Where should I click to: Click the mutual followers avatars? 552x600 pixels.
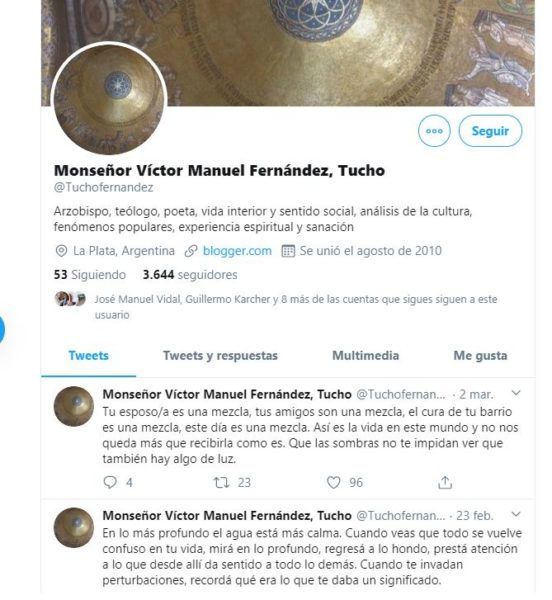coord(70,299)
